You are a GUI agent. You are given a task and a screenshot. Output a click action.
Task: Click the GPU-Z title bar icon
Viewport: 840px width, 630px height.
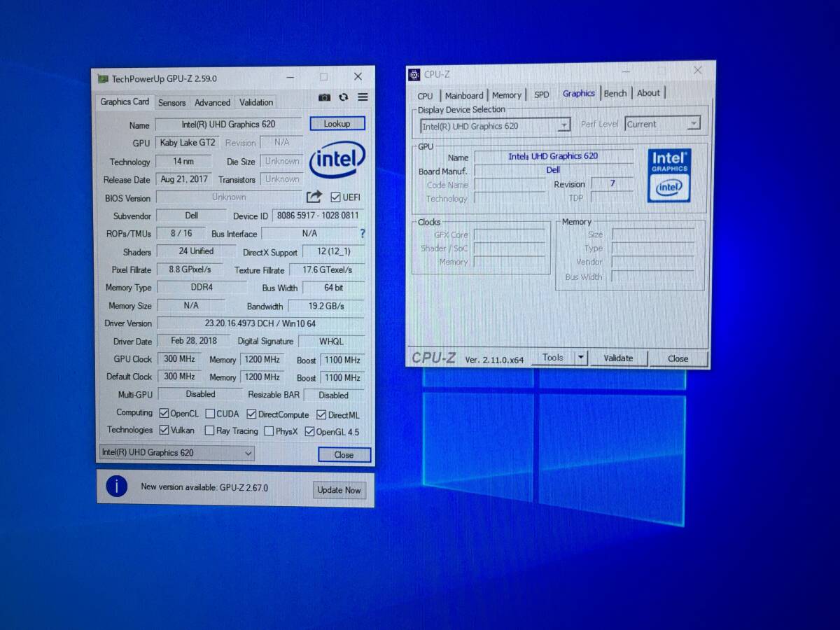103,78
